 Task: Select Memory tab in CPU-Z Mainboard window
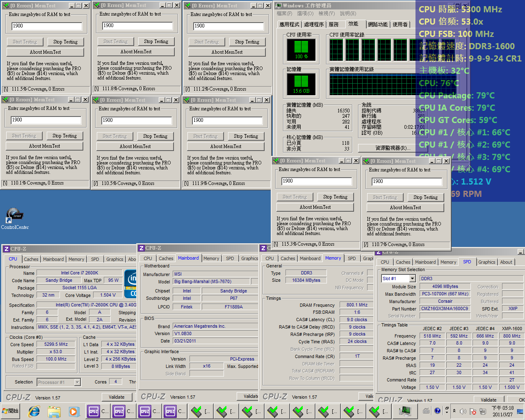point(211,258)
